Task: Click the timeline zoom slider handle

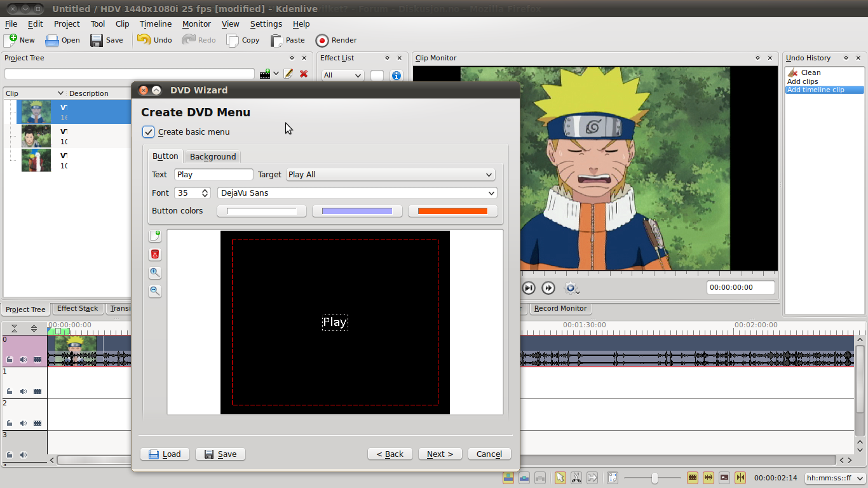Action: tap(654, 478)
